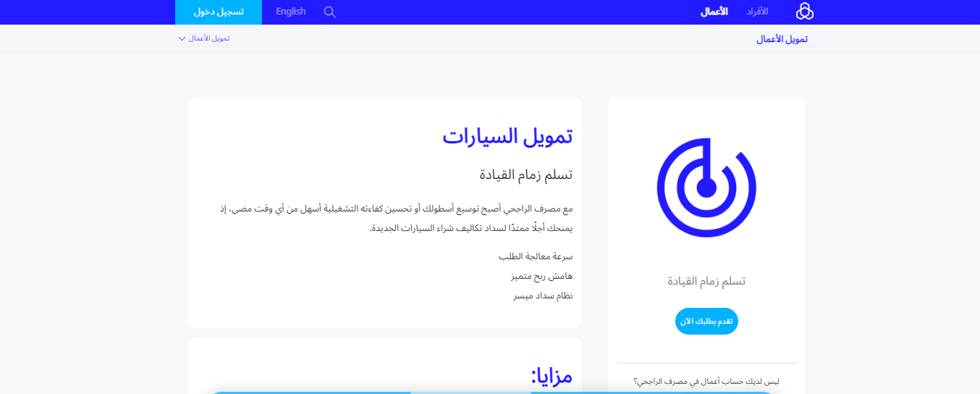Screen dimensions: 980x394
Task: Click the تسلم زمام القيادة subtitle in main card
Action: [x=526, y=175]
